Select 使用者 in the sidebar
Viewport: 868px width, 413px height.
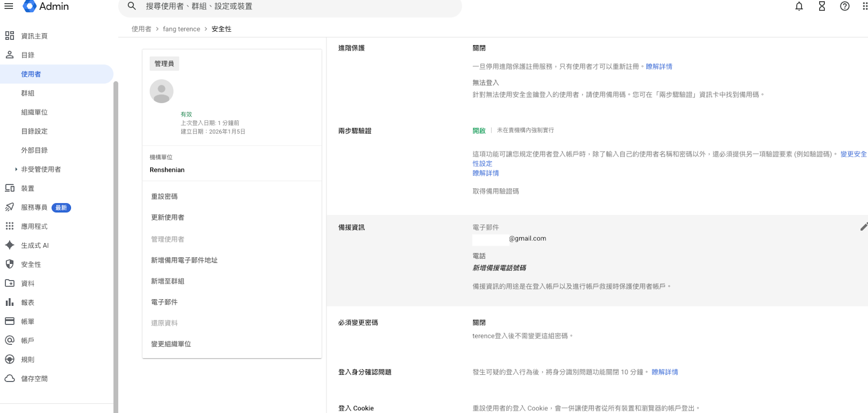coord(57,74)
